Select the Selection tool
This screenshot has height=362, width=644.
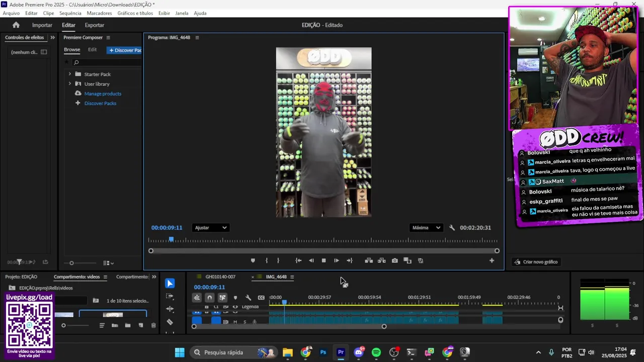170,284
